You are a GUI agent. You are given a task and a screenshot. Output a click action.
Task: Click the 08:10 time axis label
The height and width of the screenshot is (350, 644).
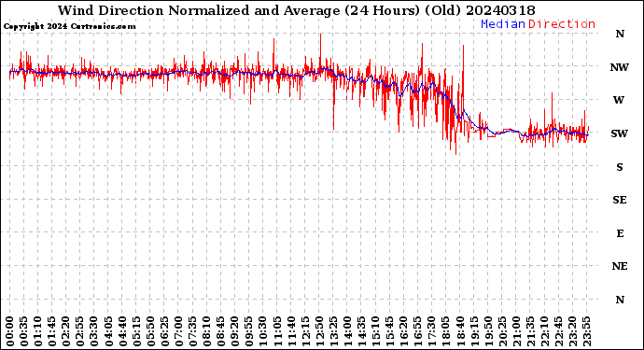[x=206, y=331]
